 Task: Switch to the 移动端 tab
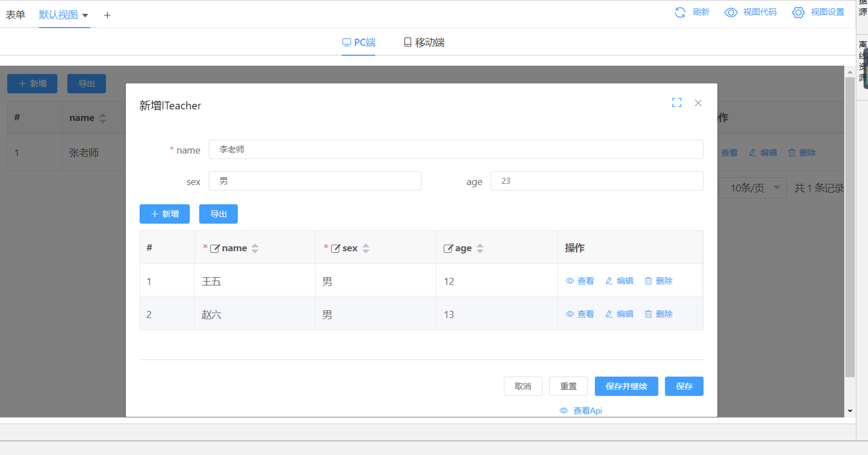pyautogui.click(x=424, y=43)
